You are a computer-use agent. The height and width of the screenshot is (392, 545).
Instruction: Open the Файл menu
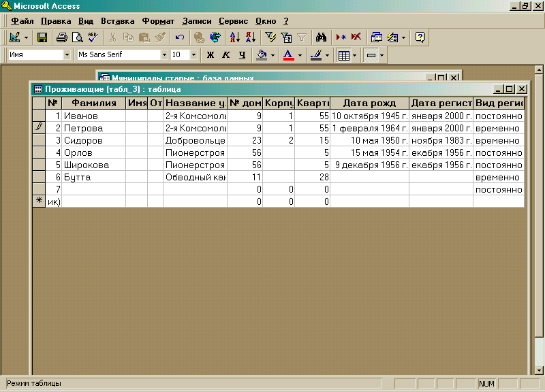(x=22, y=21)
